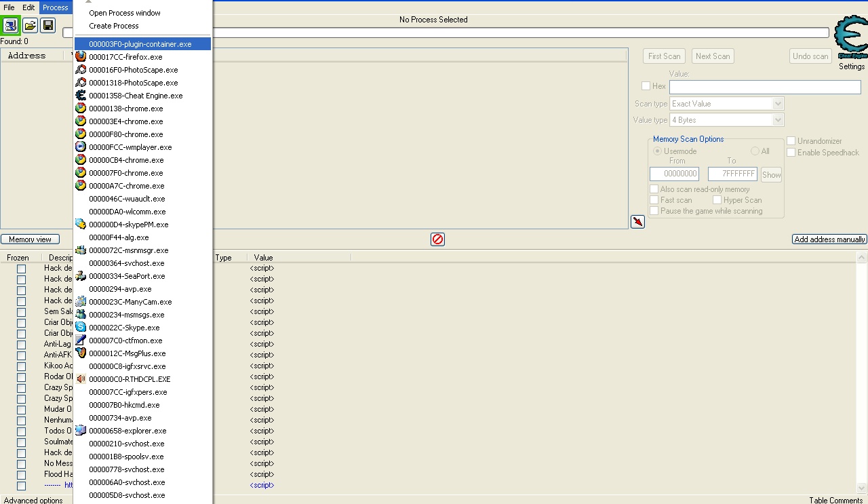Click the Process menu
This screenshot has height=504, width=868.
point(55,7)
